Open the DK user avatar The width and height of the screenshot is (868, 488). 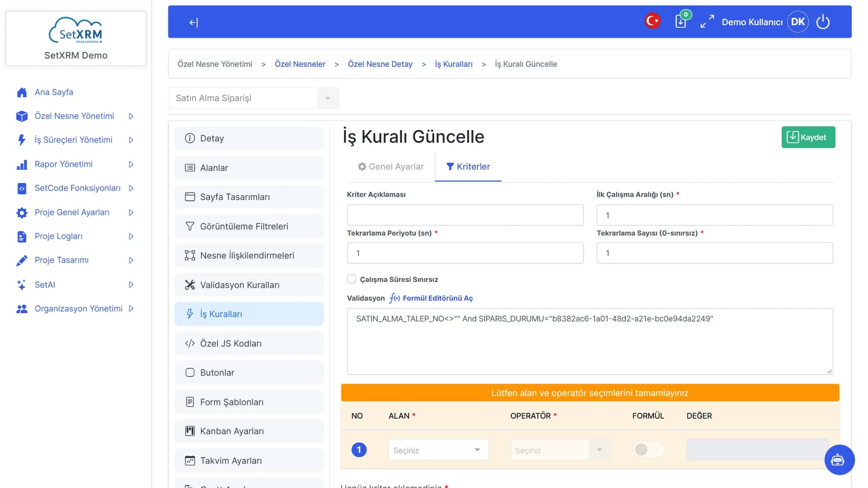(x=798, y=22)
